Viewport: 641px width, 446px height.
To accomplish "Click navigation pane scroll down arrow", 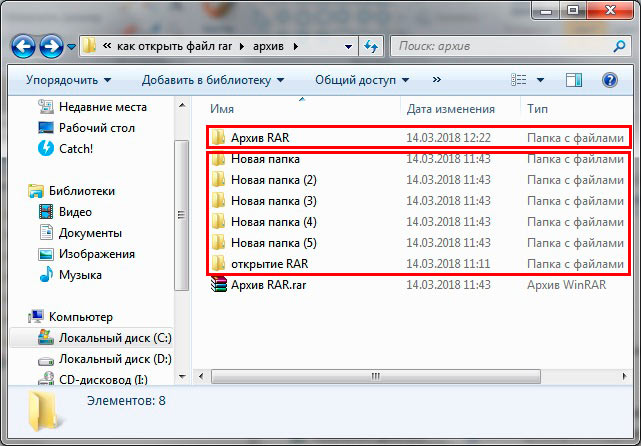I will pyautogui.click(x=182, y=377).
